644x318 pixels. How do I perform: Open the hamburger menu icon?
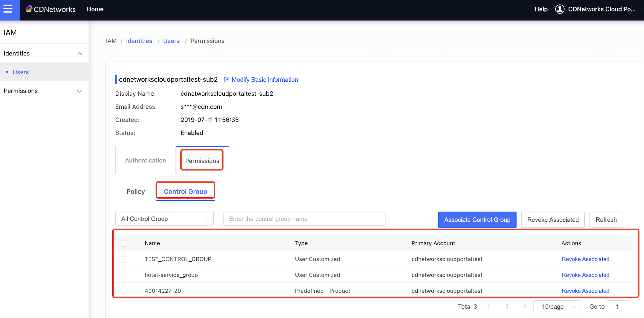(x=8, y=8)
